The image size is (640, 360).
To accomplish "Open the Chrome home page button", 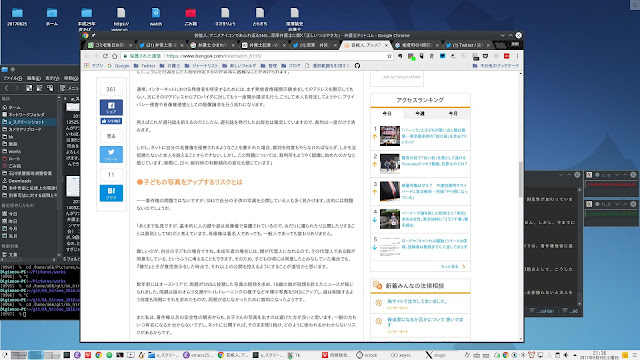I will coord(115,56).
